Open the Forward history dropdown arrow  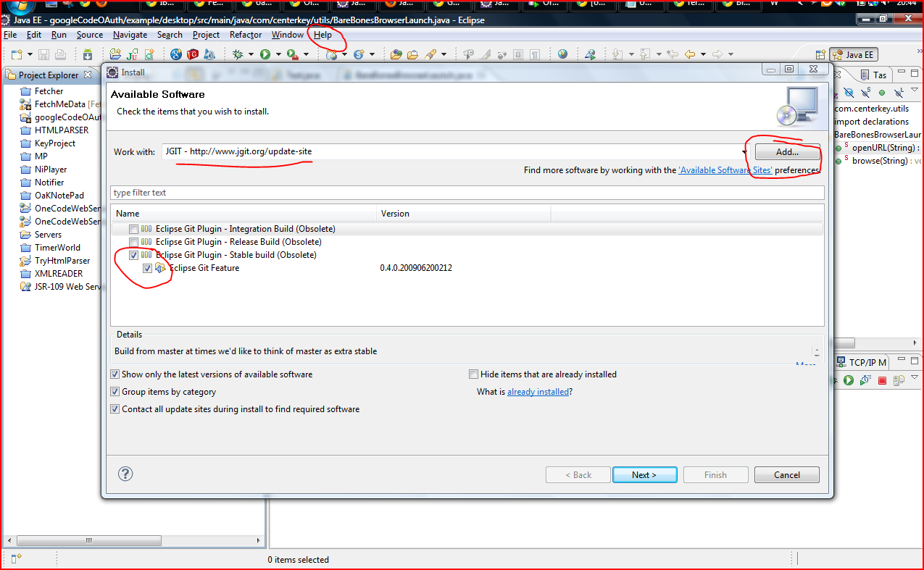coord(731,54)
